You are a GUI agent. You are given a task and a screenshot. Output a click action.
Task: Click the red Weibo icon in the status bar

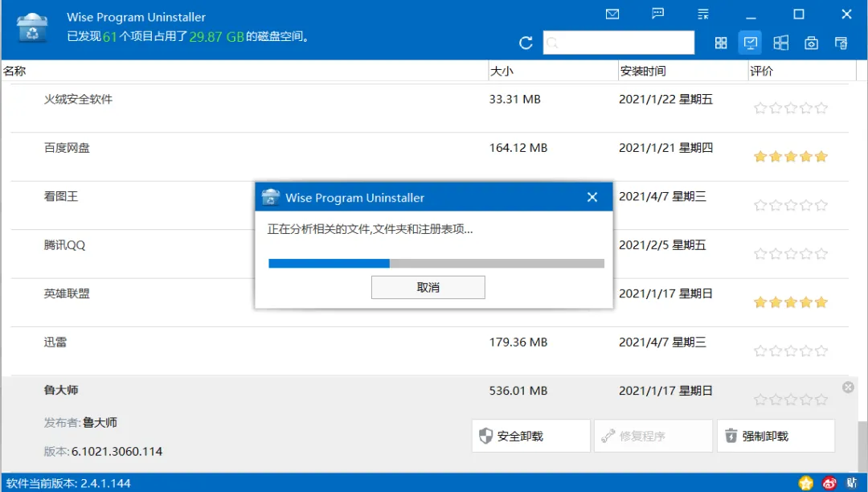[x=829, y=483]
